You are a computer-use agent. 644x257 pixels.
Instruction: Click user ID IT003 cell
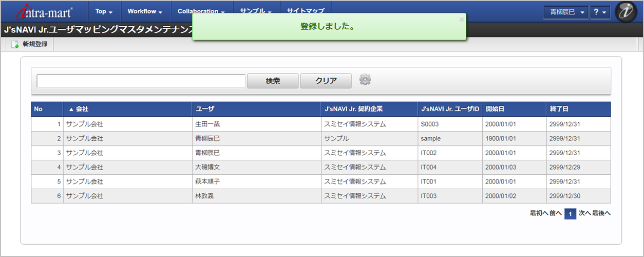pos(450,196)
